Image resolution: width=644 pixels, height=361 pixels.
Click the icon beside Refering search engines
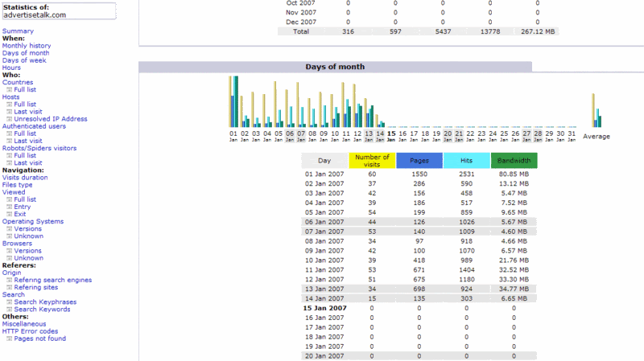tap(9, 280)
